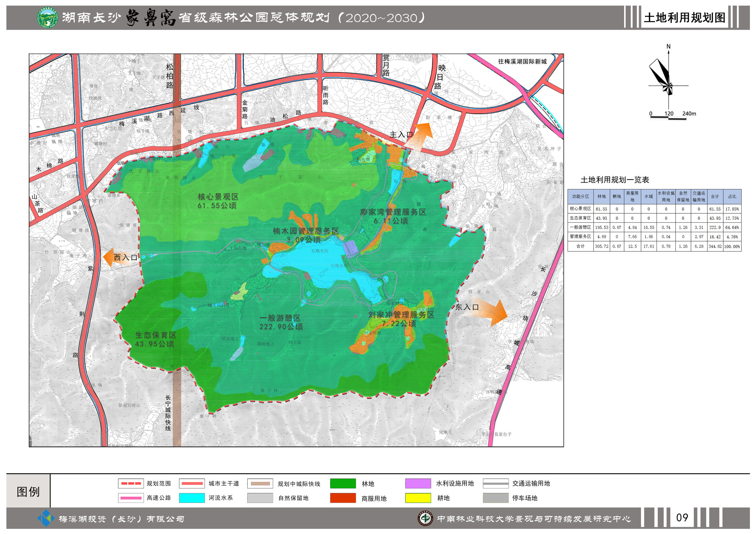Click the 一般游憩区 222.90公顷 map label
Viewport: 756px width, 534px height.
click(281, 322)
